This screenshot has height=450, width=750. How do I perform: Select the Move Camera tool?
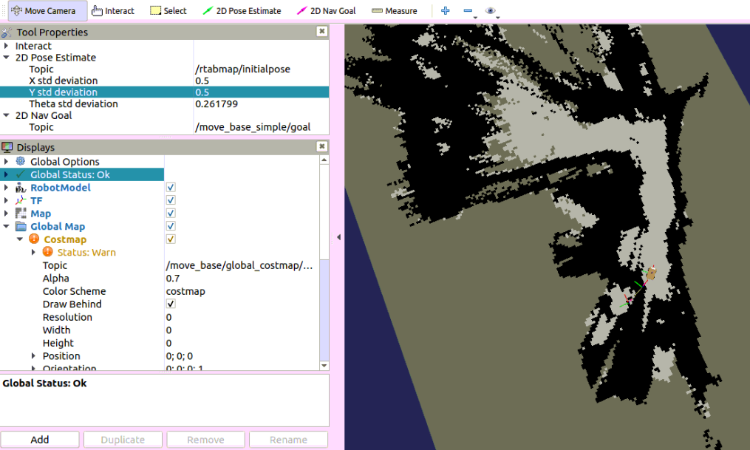tap(42, 11)
